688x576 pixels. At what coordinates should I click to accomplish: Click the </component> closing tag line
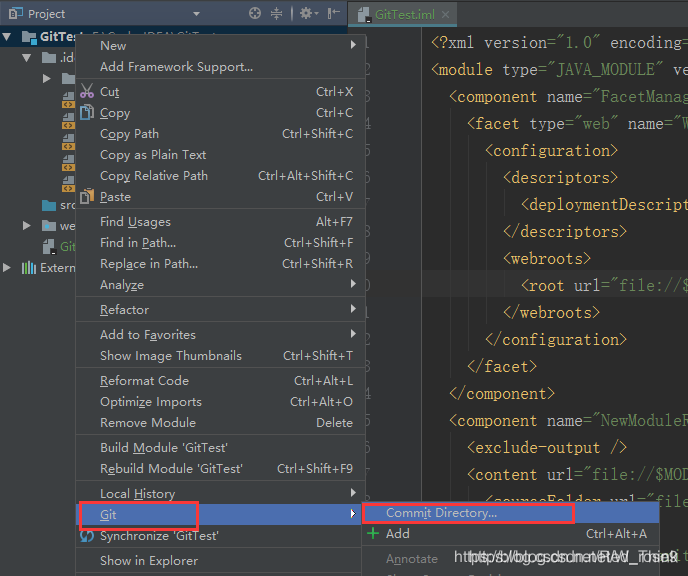tap(502, 394)
